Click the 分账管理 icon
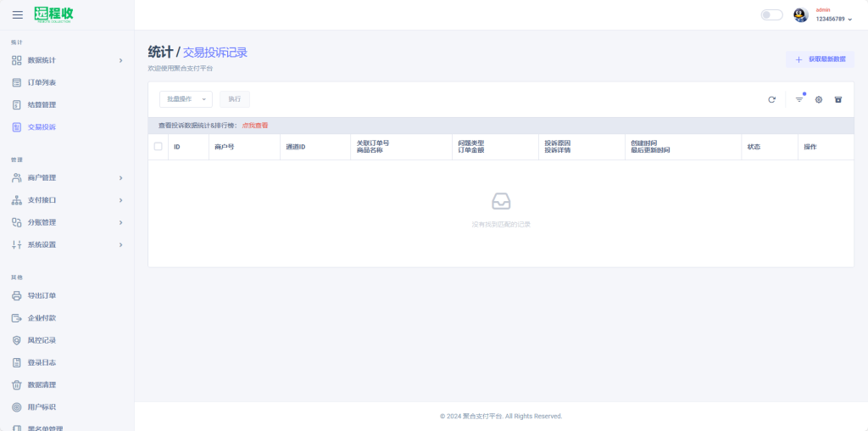The image size is (868, 431). pyautogui.click(x=17, y=222)
